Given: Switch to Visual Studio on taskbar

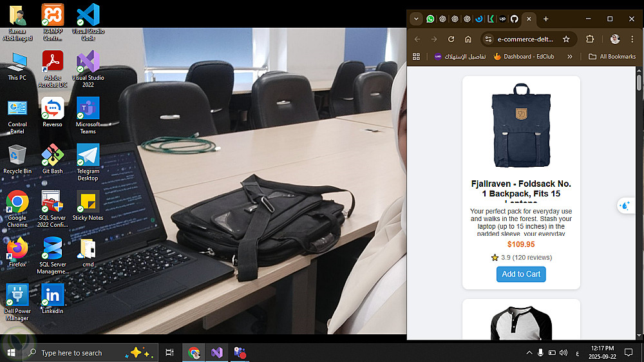Looking at the screenshot, I should pos(217,352).
